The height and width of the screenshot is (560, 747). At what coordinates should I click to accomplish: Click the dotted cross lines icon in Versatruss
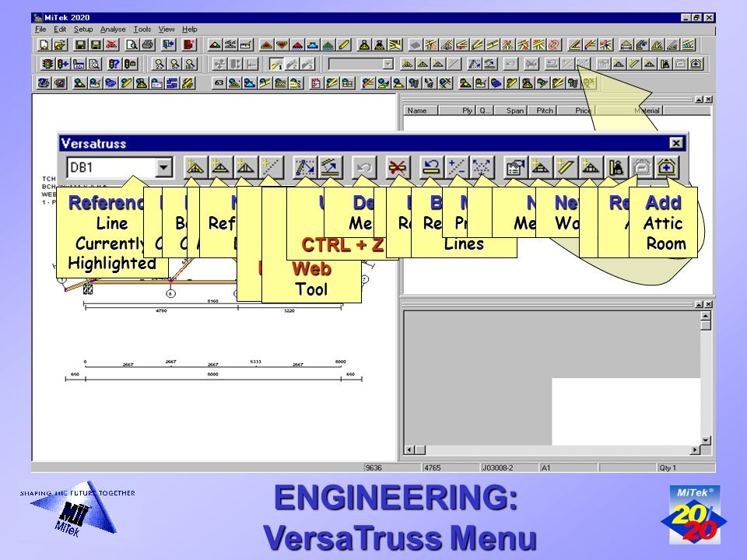[x=481, y=167]
